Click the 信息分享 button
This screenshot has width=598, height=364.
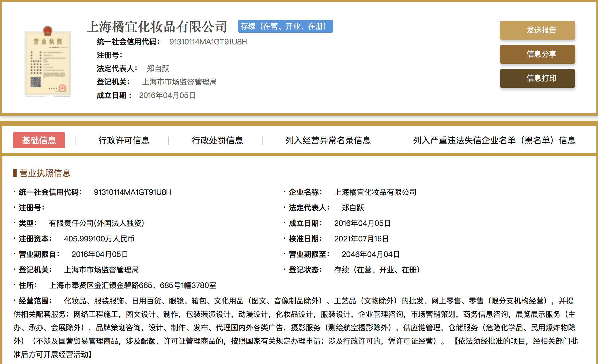[537, 54]
